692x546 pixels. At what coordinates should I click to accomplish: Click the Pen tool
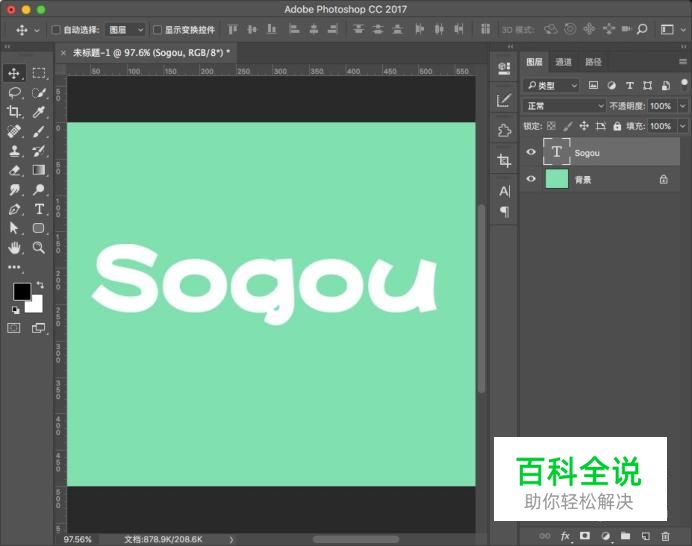(x=15, y=208)
